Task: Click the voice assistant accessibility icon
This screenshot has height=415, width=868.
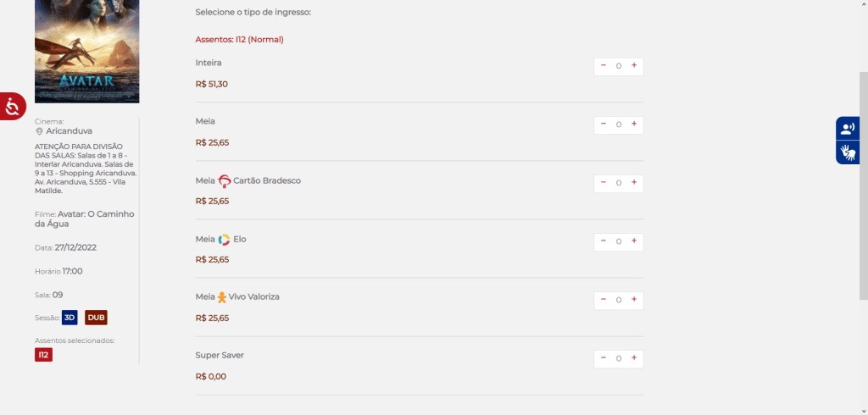Action: (x=847, y=129)
